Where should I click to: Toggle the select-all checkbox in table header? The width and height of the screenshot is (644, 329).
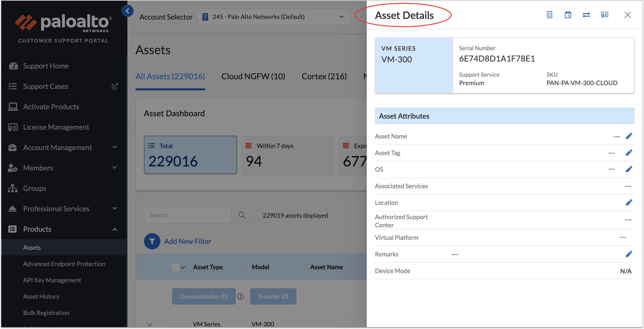pos(175,267)
